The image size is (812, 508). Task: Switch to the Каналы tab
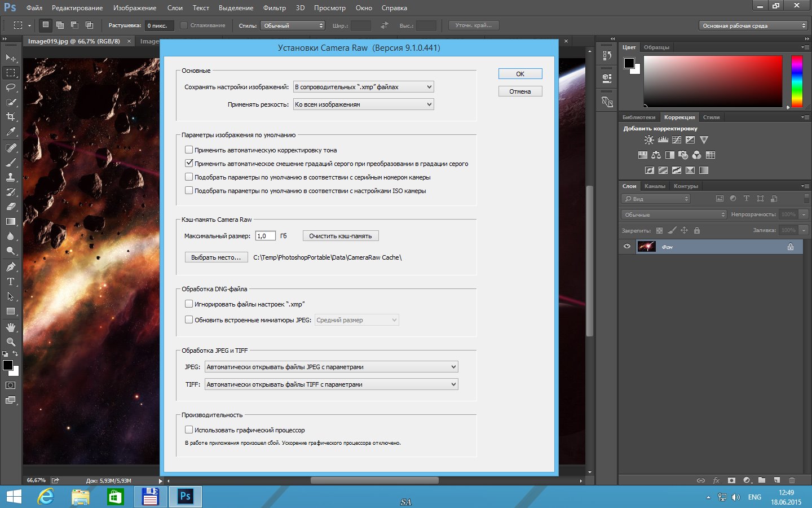655,186
